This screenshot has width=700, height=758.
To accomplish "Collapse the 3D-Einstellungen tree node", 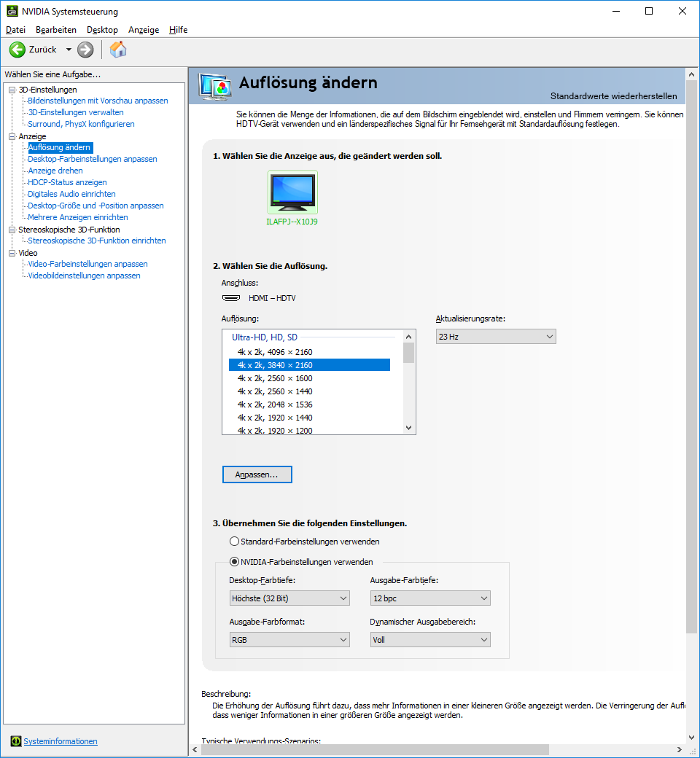I will tap(12, 90).
